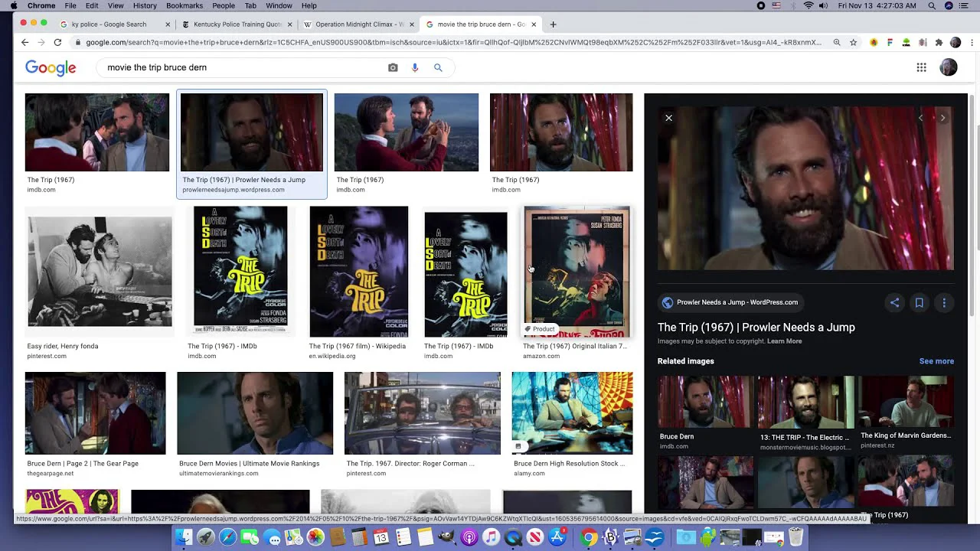Open the History menu
The width and height of the screenshot is (980, 551).
145,5
